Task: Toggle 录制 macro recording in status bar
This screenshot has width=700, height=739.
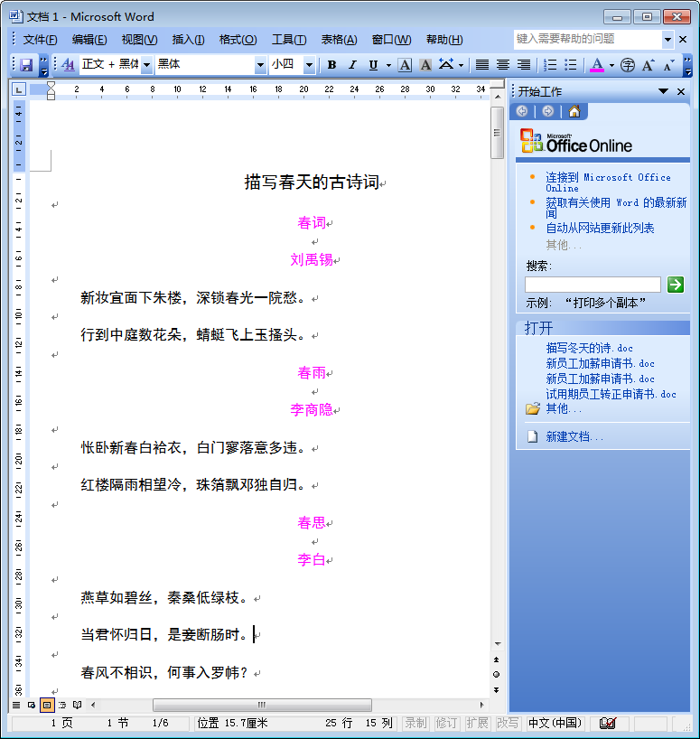Action: click(415, 723)
